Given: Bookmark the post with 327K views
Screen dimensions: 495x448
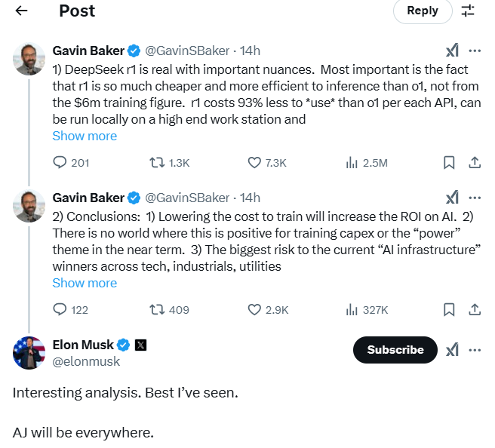Looking at the screenshot, I should [x=449, y=310].
